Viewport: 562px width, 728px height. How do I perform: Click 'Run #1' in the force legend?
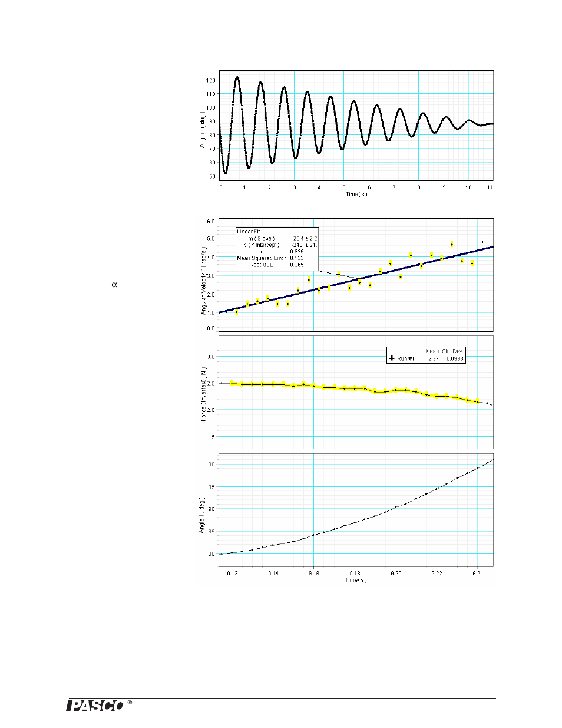point(406,358)
